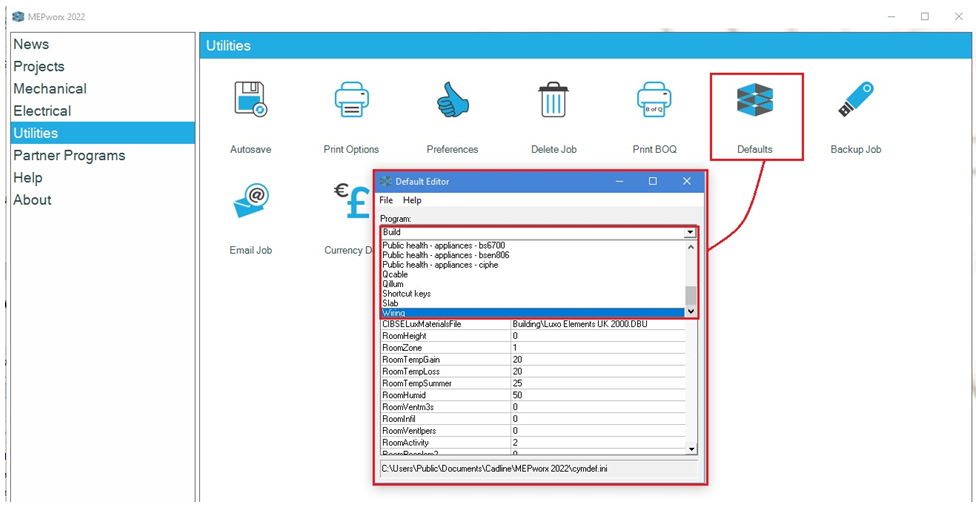This screenshot has width=979, height=507.
Task: Open the Autosave utility icon
Action: [x=251, y=100]
